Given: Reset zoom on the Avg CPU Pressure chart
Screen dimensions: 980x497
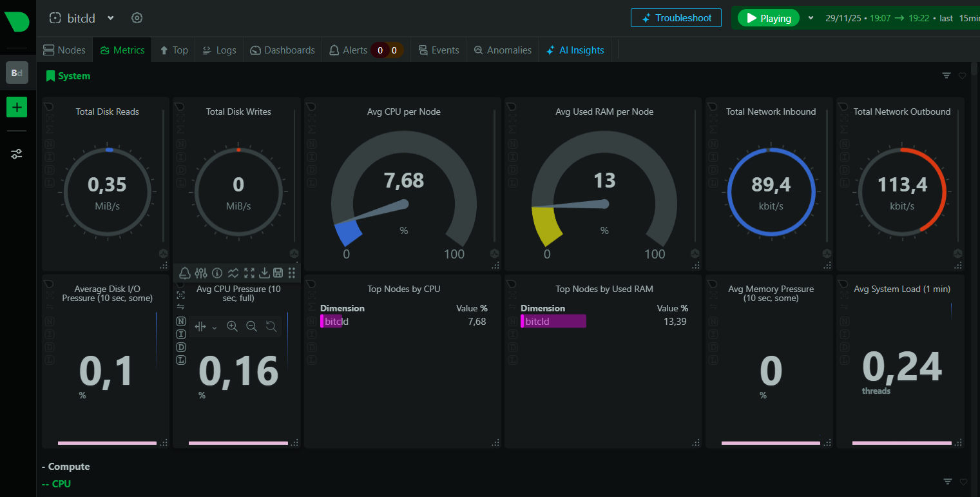Looking at the screenshot, I should click(271, 327).
